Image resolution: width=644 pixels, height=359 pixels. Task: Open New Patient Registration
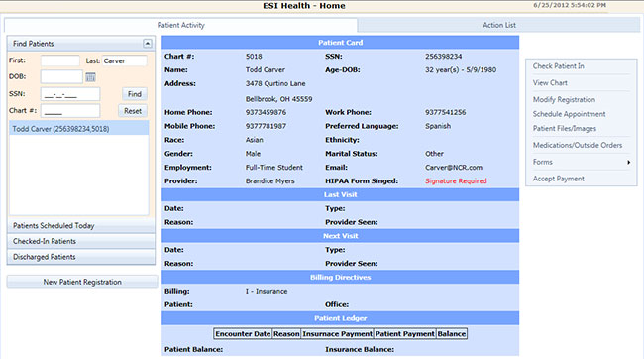(x=82, y=282)
